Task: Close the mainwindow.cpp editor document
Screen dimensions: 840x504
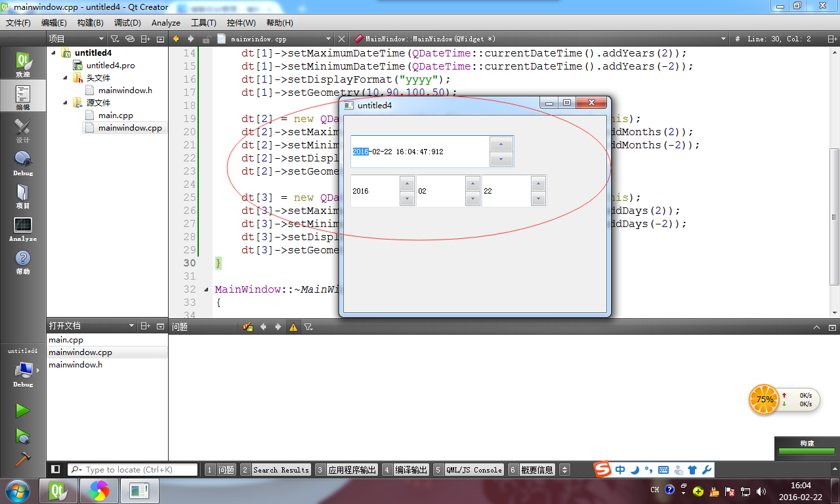Action: tap(343, 39)
